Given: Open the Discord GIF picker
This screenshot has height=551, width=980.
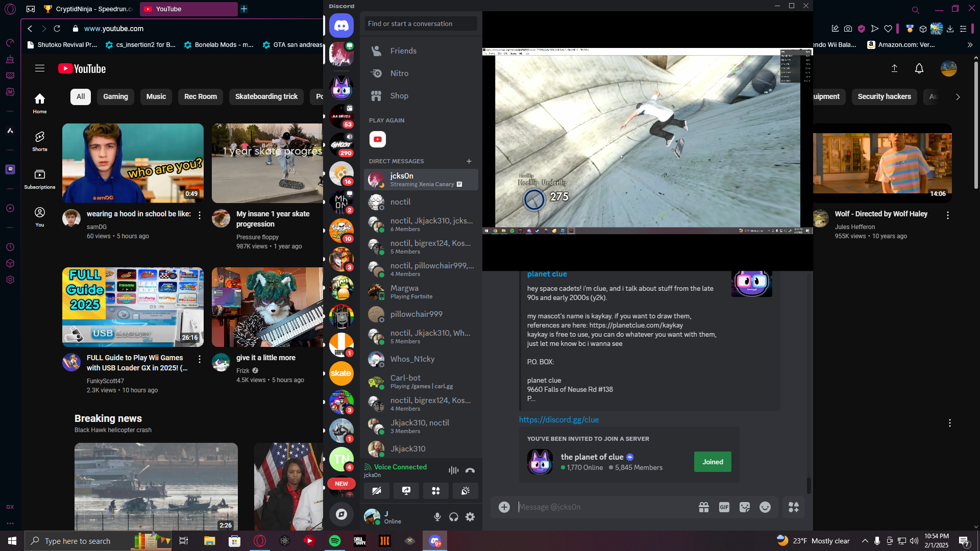Looking at the screenshot, I should click(724, 507).
